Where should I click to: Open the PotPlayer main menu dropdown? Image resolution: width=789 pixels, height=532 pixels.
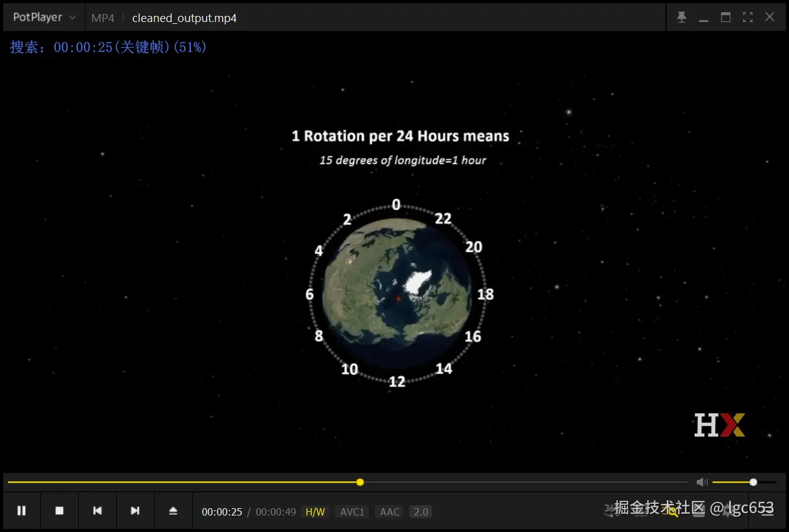[44, 17]
